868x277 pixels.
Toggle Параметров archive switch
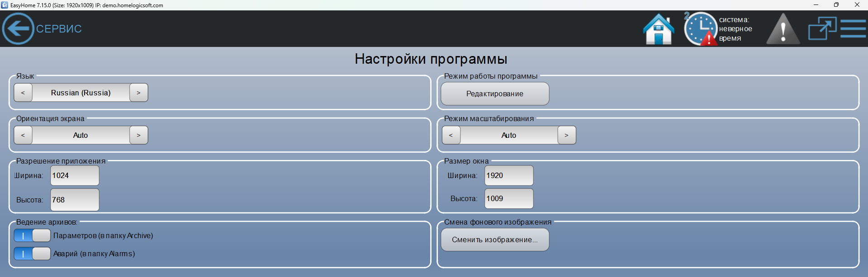point(32,235)
